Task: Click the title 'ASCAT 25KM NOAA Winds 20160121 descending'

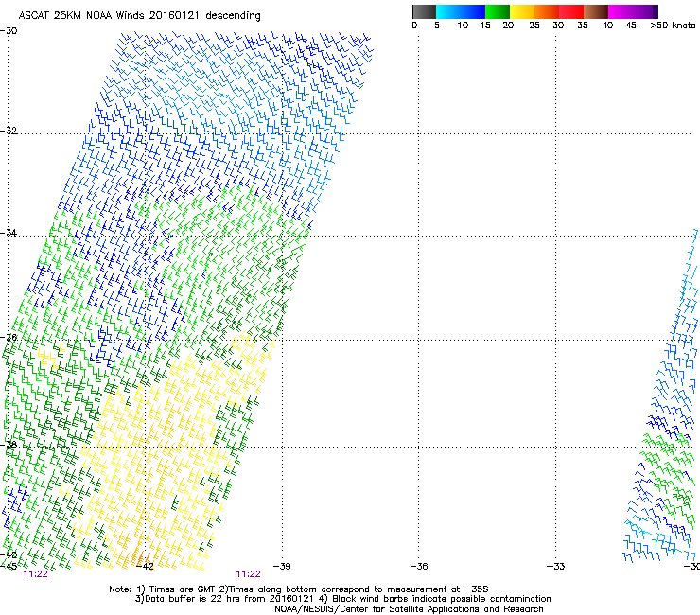Action: [139, 16]
